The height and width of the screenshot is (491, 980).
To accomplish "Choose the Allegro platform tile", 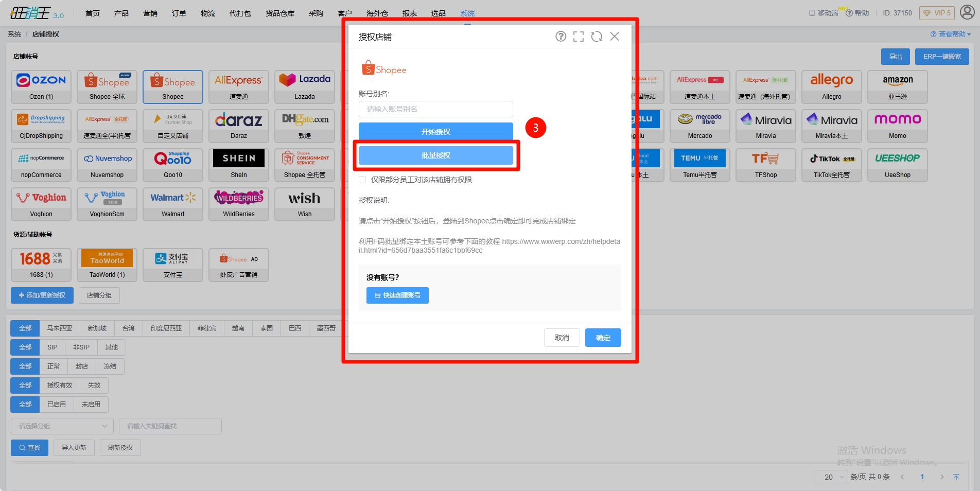I will coord(831,86).
